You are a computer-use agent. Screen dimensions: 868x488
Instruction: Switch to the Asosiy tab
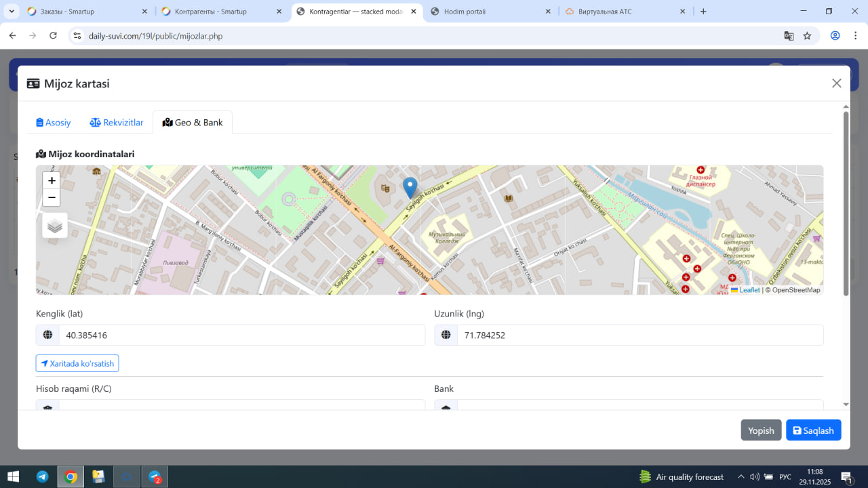(x=54, y=123)
